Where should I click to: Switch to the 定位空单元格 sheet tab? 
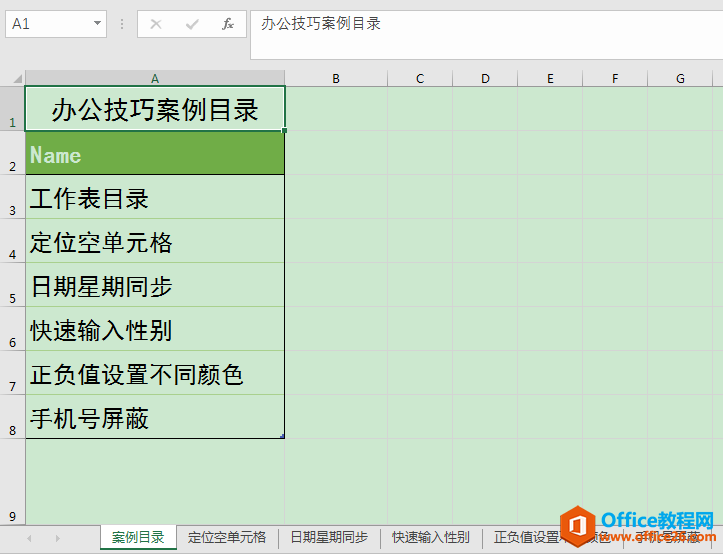(227, 537)
